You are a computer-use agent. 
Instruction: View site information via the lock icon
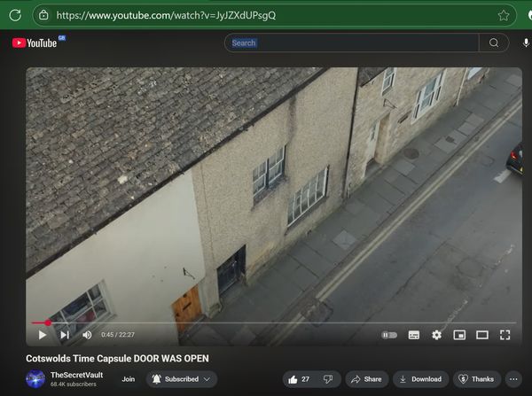(x=43, y=15)
